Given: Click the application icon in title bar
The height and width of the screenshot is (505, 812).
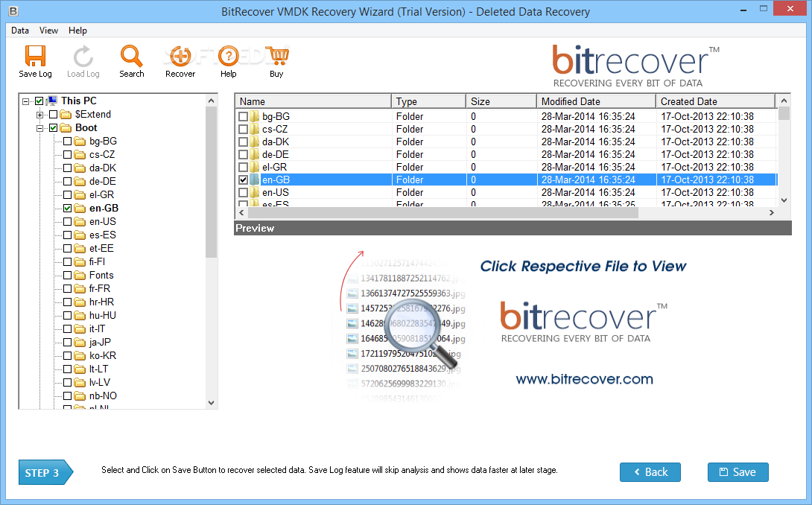Looking at the screenshot, I should tap(13, 10).
